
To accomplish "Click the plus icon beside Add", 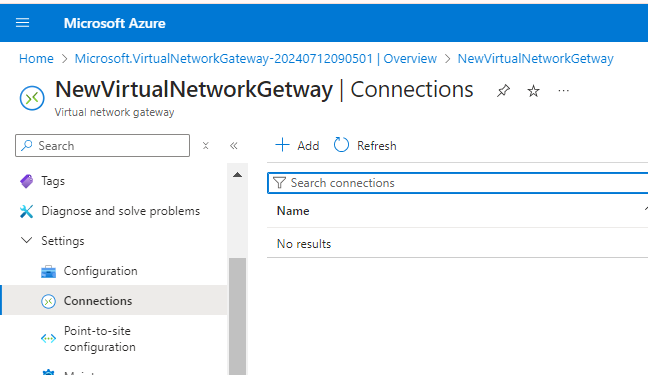I will tap(282, 145).
